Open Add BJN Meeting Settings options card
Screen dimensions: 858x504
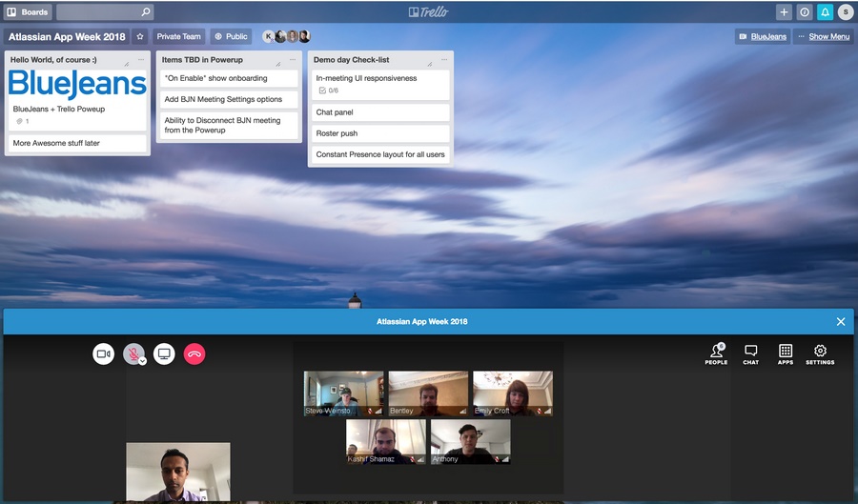(229, 99)
